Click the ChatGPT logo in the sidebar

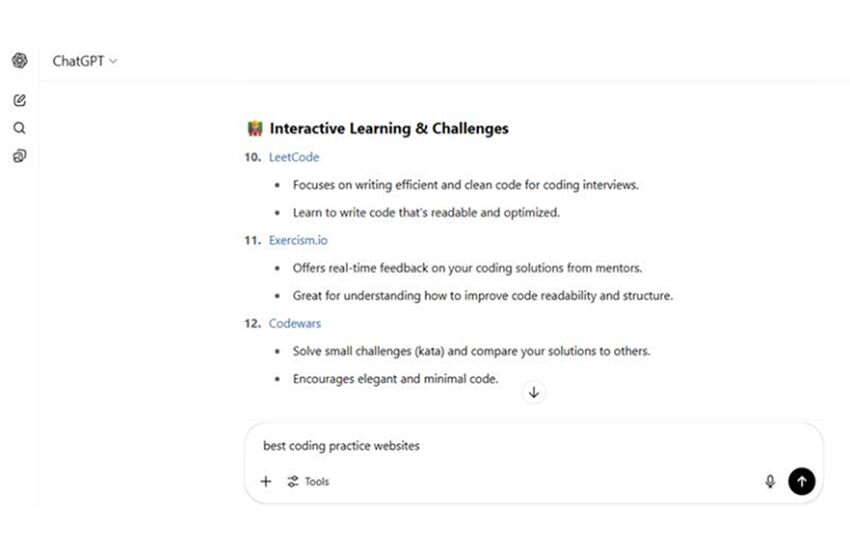click(x=19, y=61)
